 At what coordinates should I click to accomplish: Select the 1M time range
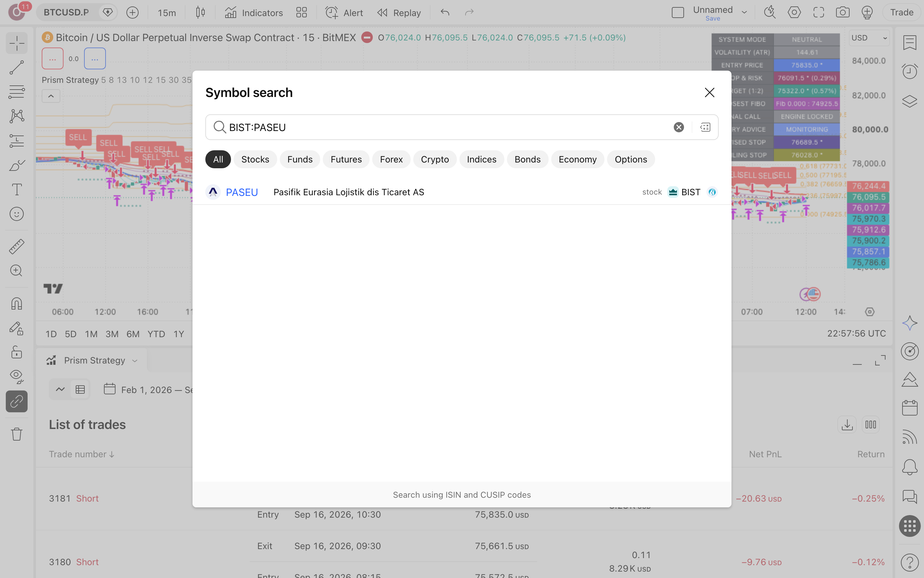pos(91,334)
